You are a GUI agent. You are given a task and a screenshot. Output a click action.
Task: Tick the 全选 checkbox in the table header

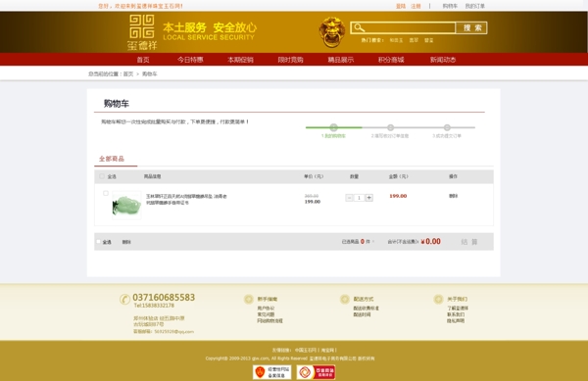pyautogui.click(x=102, y=176)
